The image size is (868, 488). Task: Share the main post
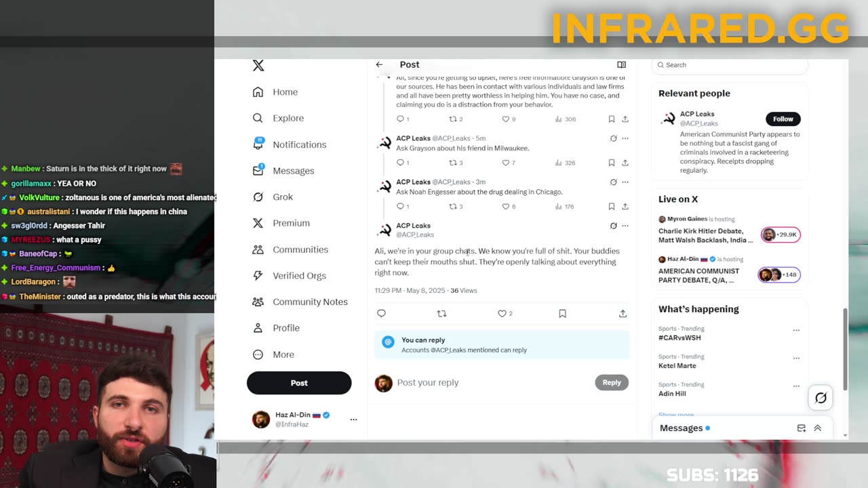tap(623, 313)
